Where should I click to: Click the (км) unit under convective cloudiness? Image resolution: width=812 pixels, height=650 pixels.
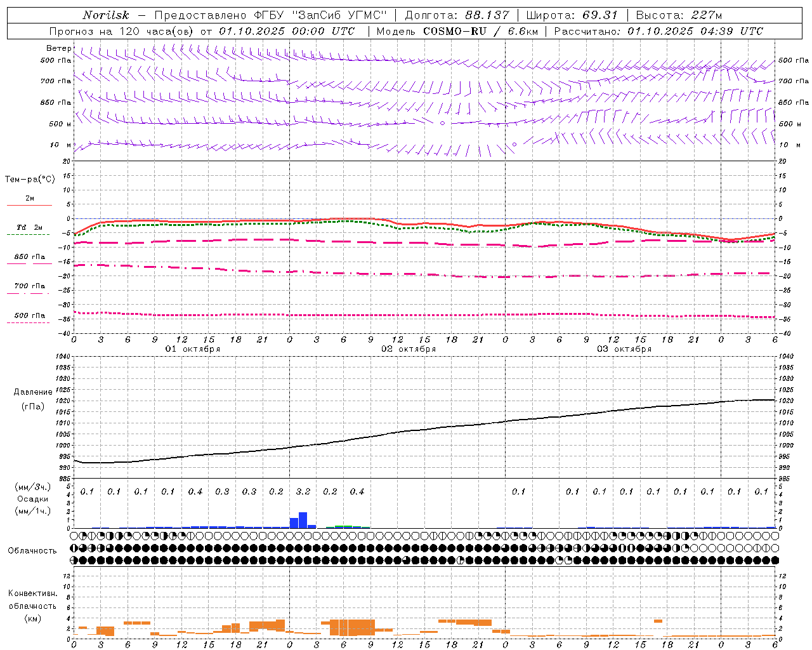click(x=32, y=618)
